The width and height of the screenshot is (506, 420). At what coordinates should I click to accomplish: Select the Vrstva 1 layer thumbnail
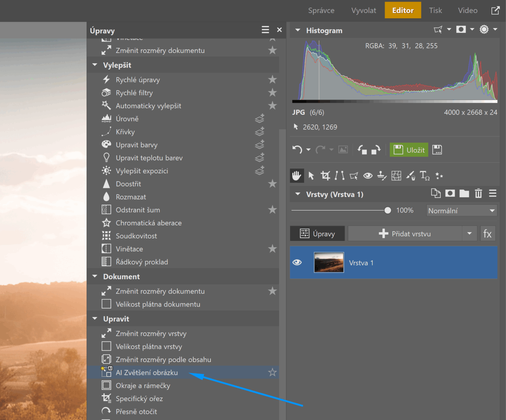pos(329,263)
